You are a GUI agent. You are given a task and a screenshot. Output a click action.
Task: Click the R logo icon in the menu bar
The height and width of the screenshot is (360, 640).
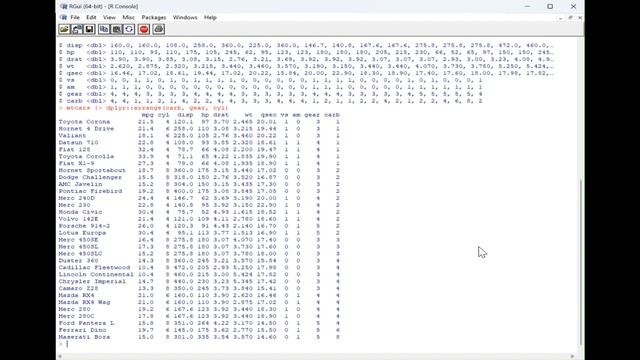[63, 18]
